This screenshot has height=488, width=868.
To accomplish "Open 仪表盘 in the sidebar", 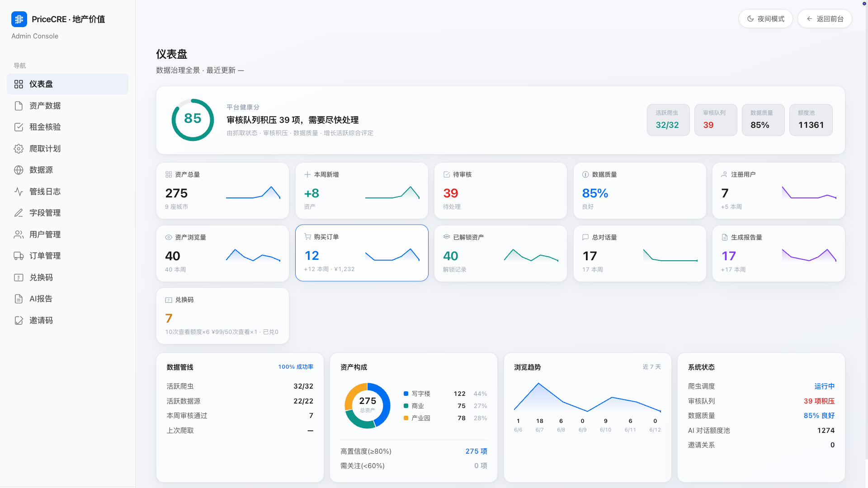I will point(67,84).
